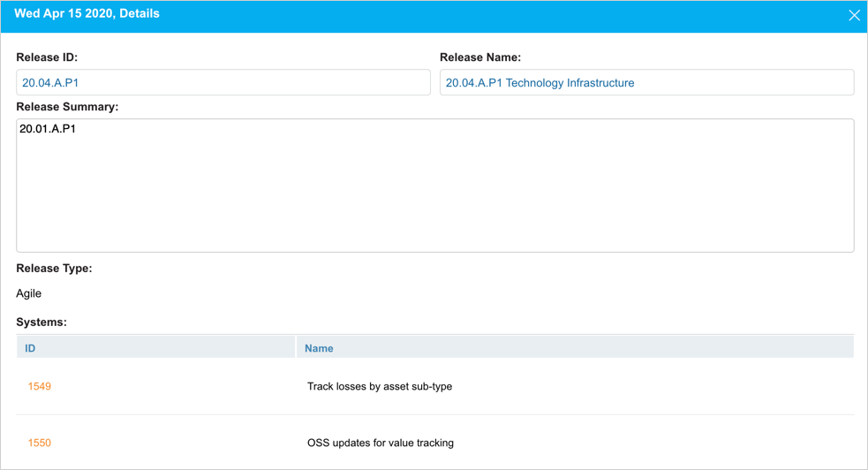This screenshot has width=868, height=470.
Task: Select the 'Track losses by asset sub-type' row
Action: pyautogui.click(x=380, y=386)
